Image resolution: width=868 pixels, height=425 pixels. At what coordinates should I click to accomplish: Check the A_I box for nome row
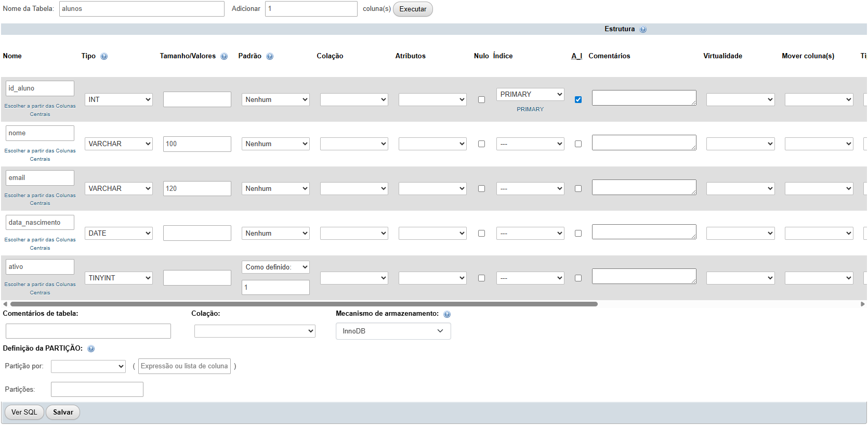click(578, 144)
